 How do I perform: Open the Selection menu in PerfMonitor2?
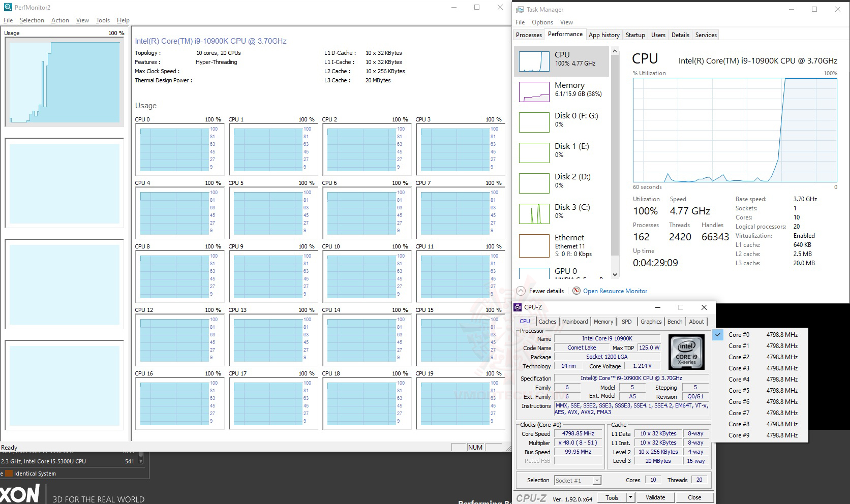click(x=32, y=20)
